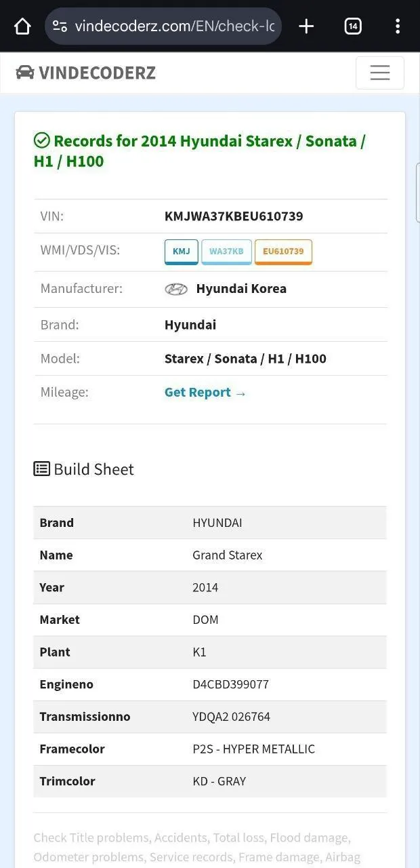Click the page scrollbar on right edge
Image resolution: width=420 pixels, height=868 pixels.
(x=418, y=193)
